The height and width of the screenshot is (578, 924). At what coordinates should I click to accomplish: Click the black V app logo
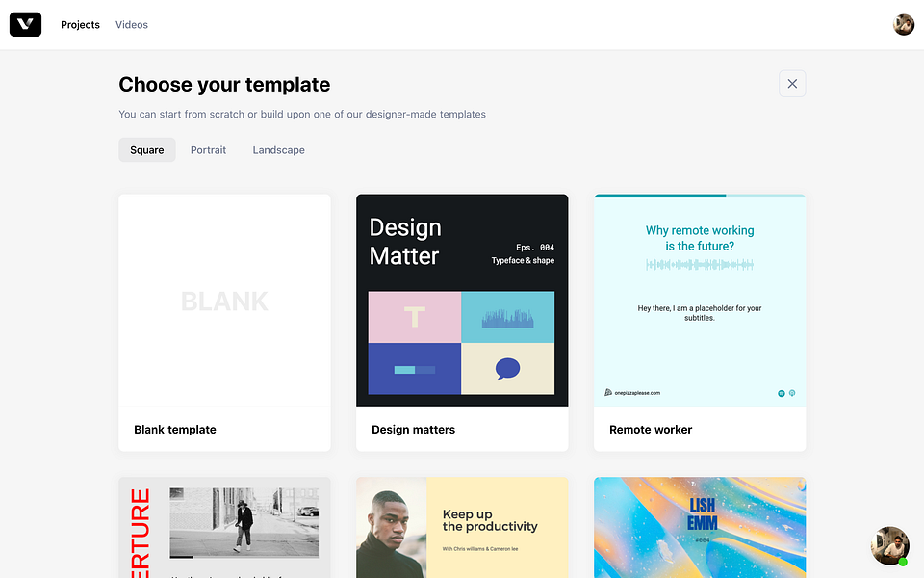point(25,24)
